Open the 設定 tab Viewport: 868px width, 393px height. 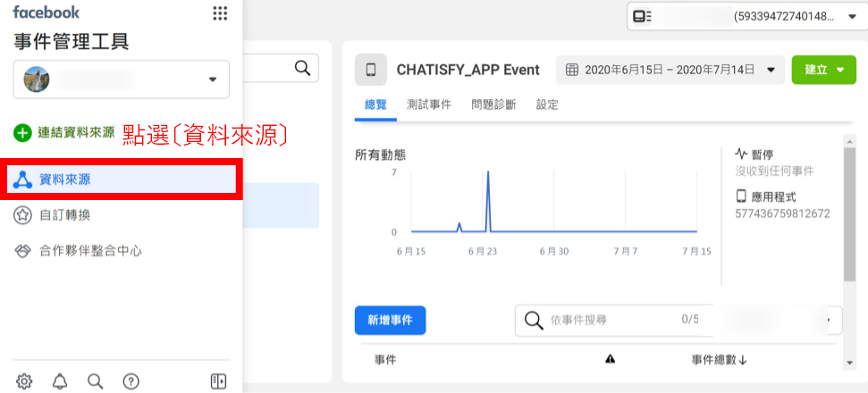[x=547, y=105]
